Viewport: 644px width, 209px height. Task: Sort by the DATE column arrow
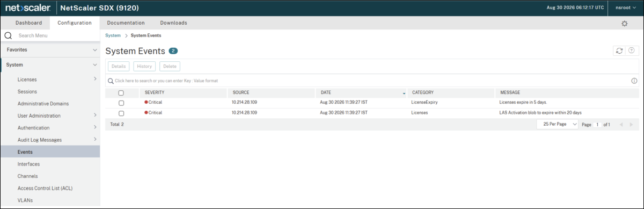[x=404, y=93]
